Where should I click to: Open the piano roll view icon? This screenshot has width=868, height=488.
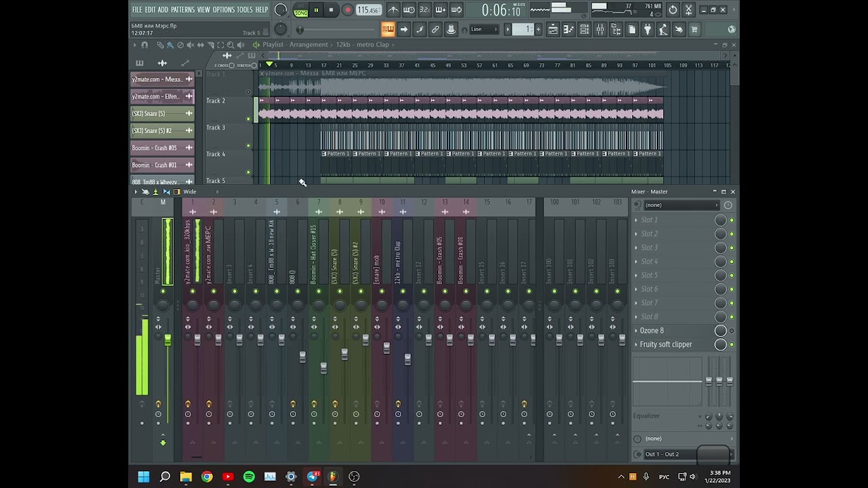[569, 29]
